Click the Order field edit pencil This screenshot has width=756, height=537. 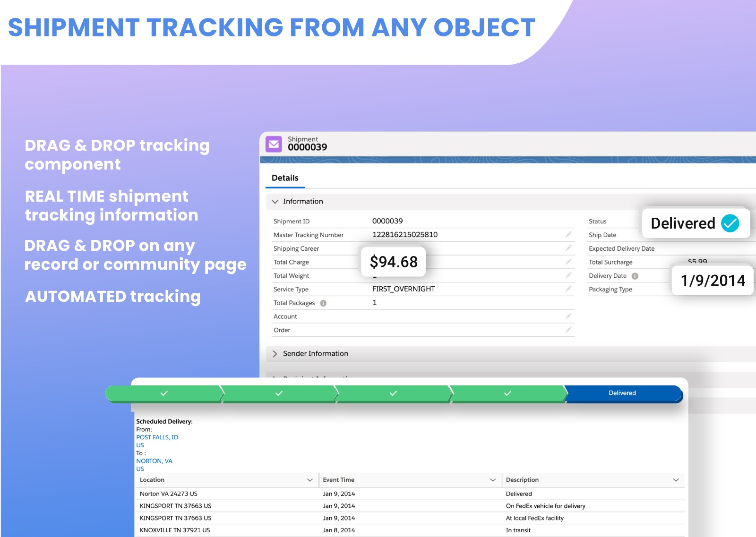coord(568,330)
